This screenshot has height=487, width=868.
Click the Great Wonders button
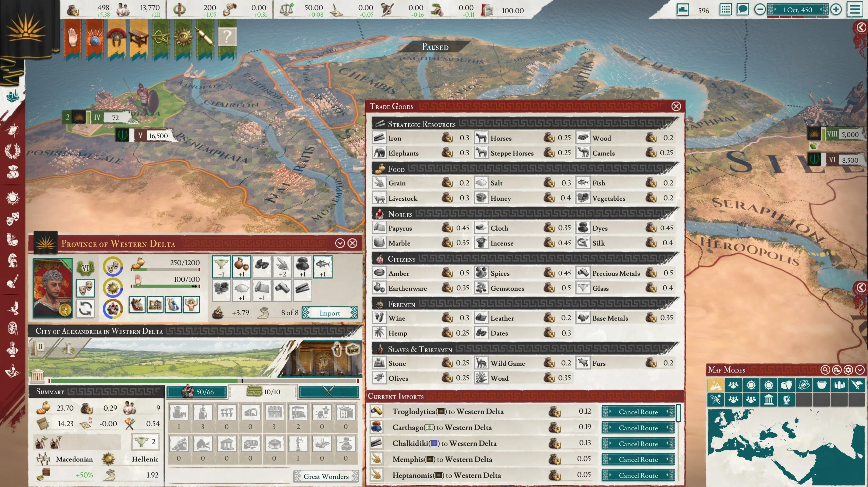[326, 476]
